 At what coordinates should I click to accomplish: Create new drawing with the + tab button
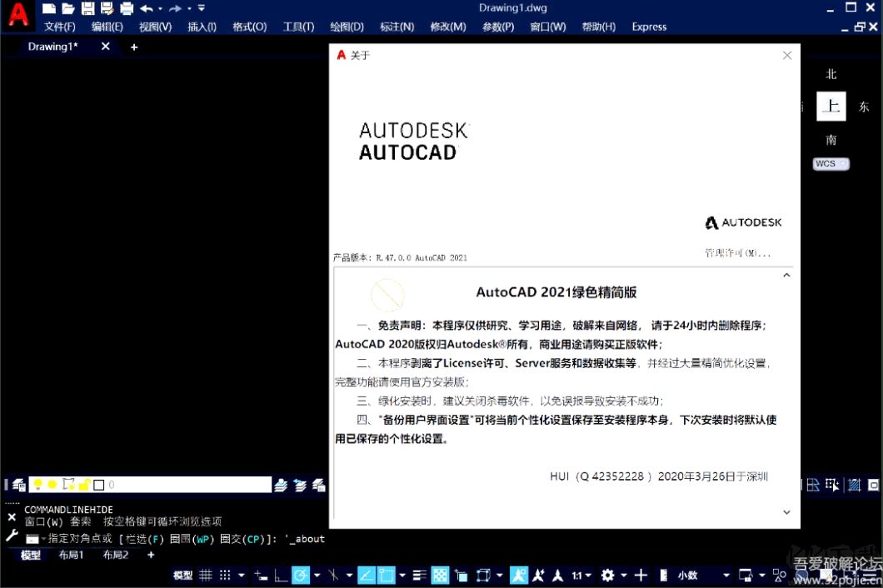(134, 47)
